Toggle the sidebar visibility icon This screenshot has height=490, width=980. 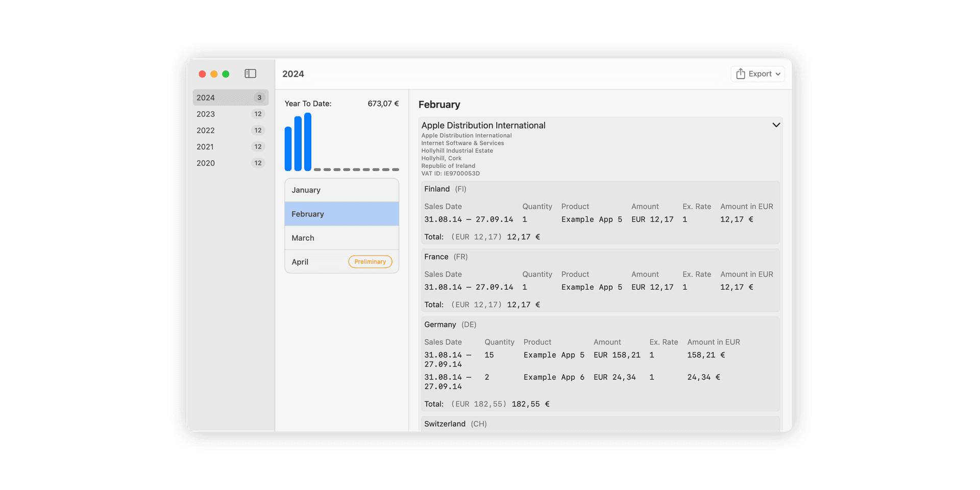point(250,74)
